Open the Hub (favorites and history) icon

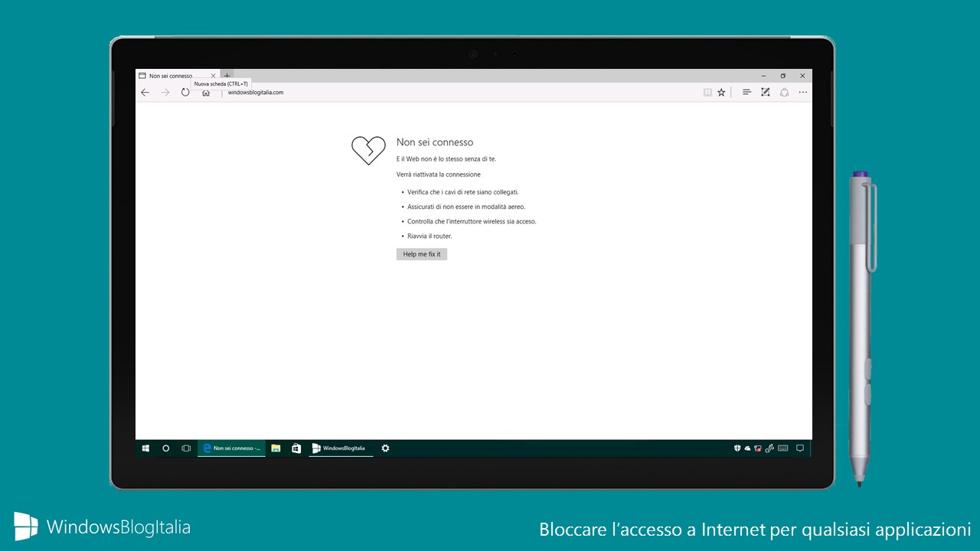746,93
